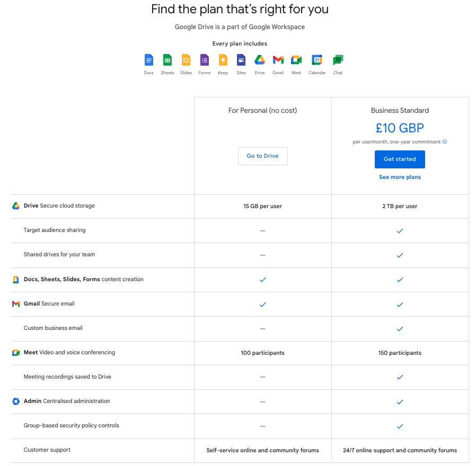Click Business Standard checkmark for Target audience sharing
Viewport: 476px width, 466px height.
(x=400, y=231)
